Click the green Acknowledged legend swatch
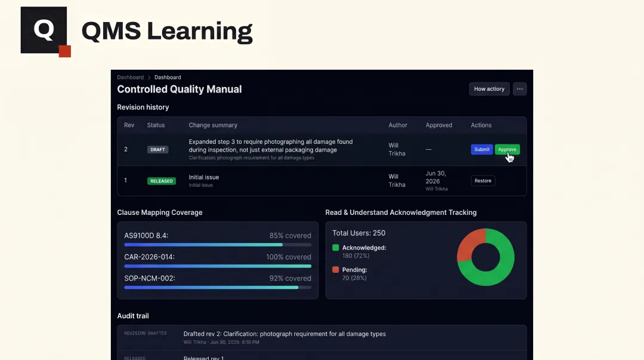This screenshot has width=644, height=360. (336, 248)
